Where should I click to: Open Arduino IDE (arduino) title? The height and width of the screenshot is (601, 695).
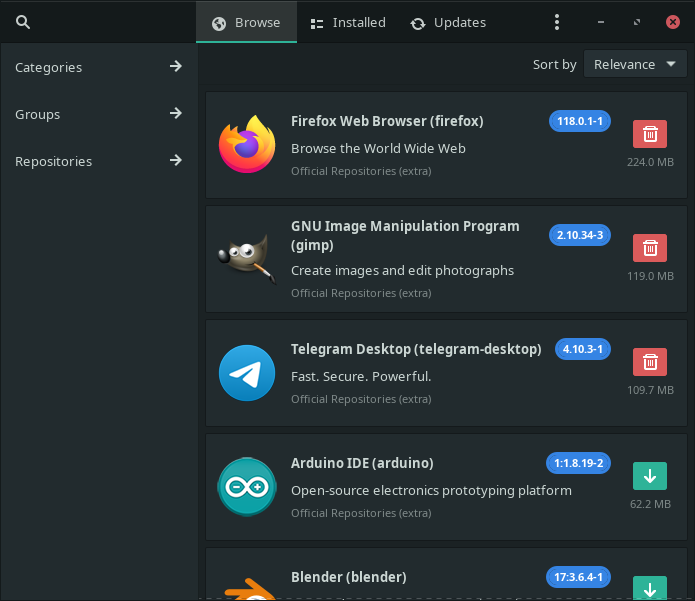tap(362, 463)
